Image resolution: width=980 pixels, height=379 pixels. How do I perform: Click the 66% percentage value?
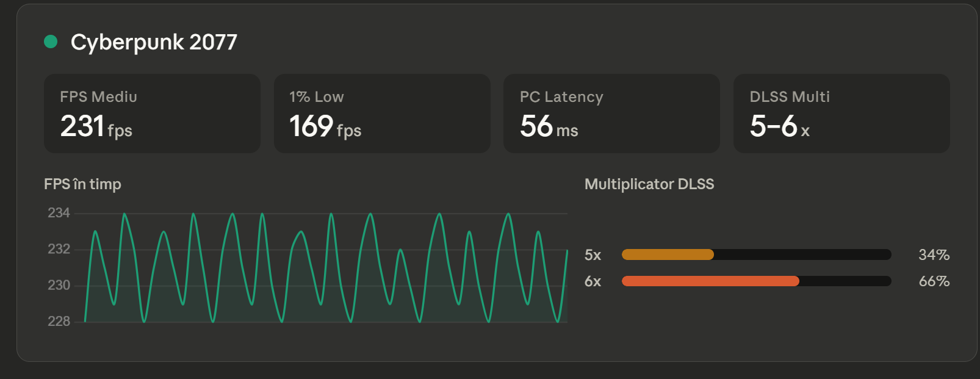point(934,281)
